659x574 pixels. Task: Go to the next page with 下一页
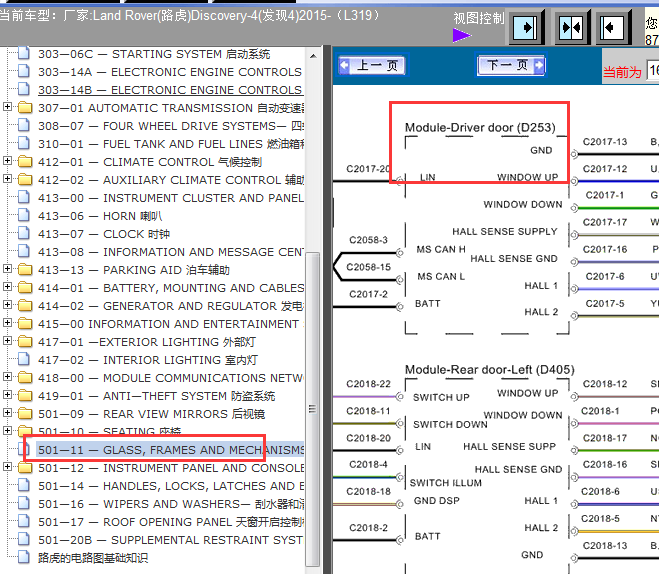click(x=511, y=66)
